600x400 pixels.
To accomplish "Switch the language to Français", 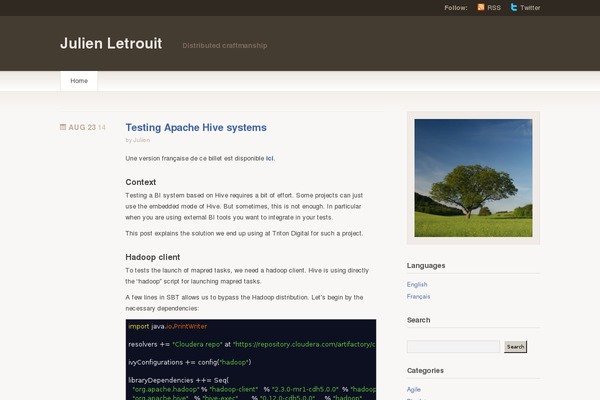I will 419,296.
